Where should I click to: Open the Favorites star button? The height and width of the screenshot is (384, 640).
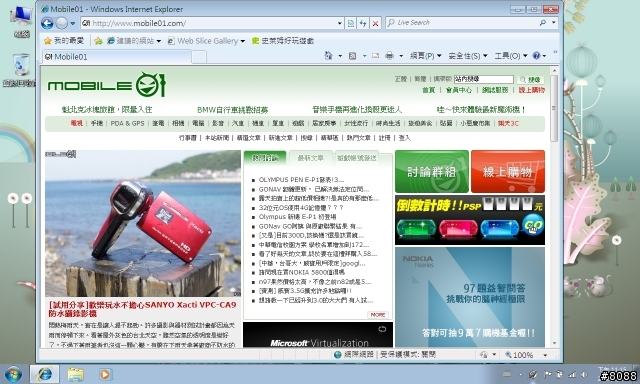click(63, 40)
